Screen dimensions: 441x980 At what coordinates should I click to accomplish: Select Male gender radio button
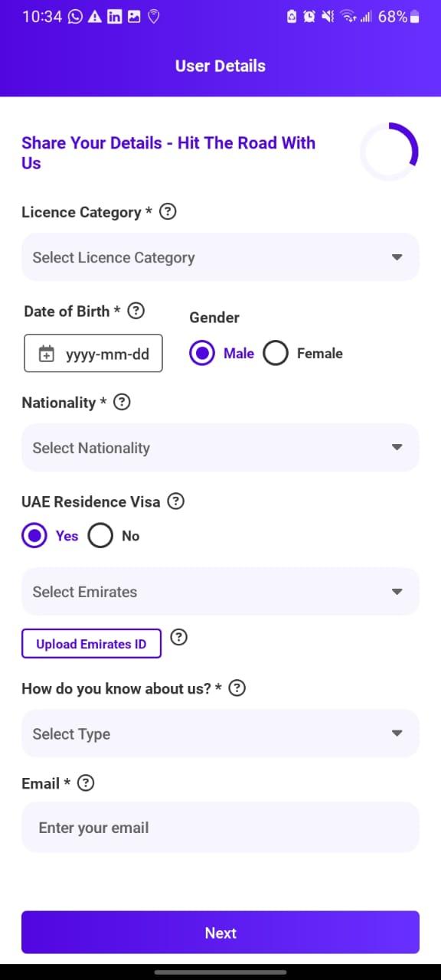202,353
